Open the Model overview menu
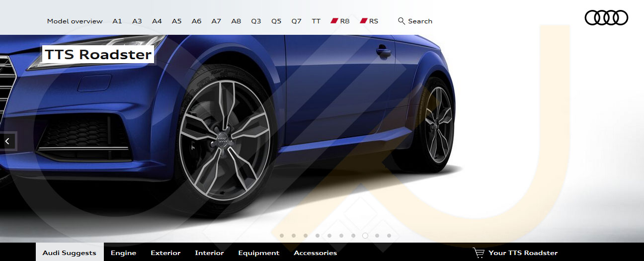 (x=75, y=21)
